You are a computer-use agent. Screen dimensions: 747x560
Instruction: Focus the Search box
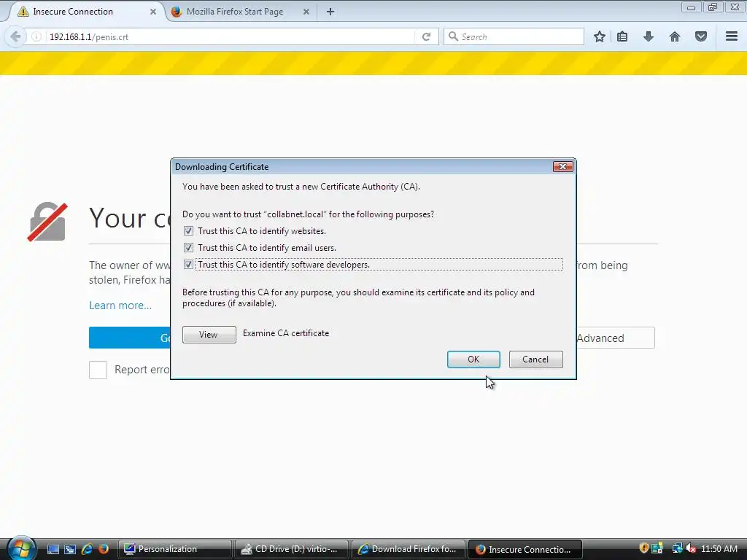pos(514,36)
